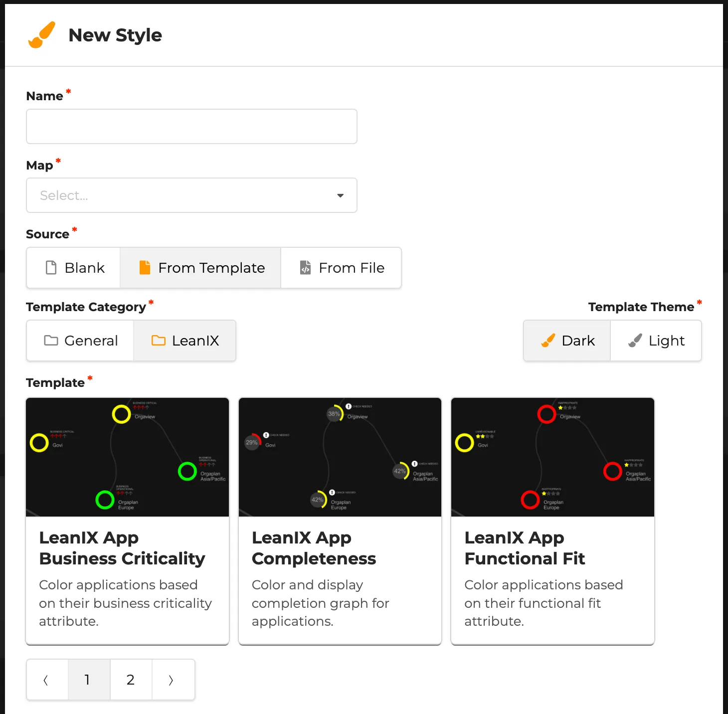
Task: Click the 'LeanIX App Functional Fit' title
Action: [525, 548]
